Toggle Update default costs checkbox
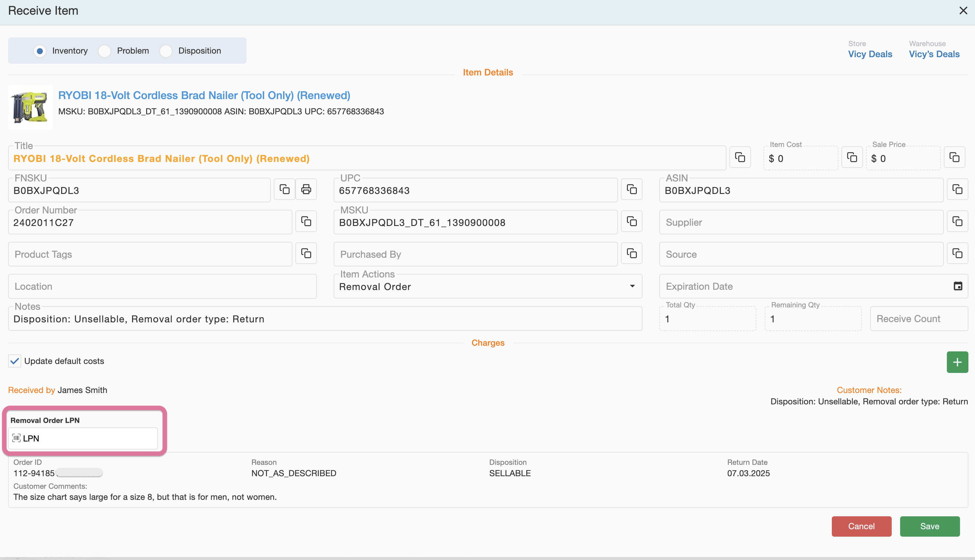 15,361
